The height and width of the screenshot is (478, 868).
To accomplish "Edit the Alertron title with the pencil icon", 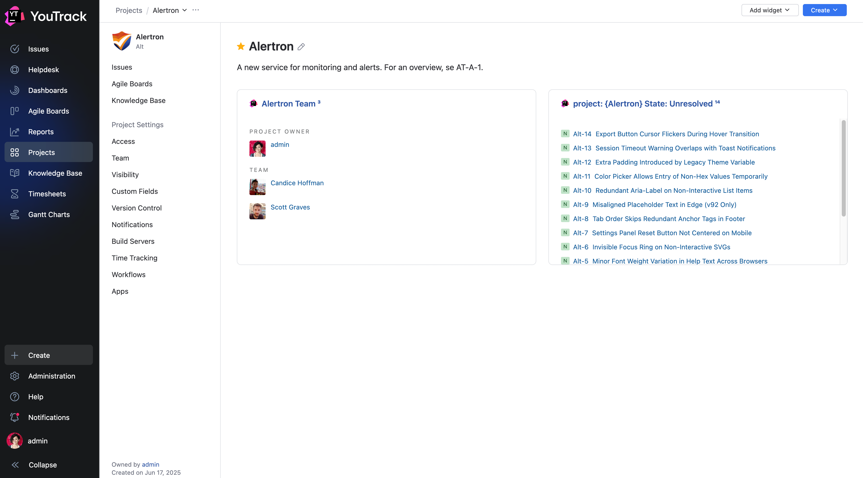I will [301, 47].
